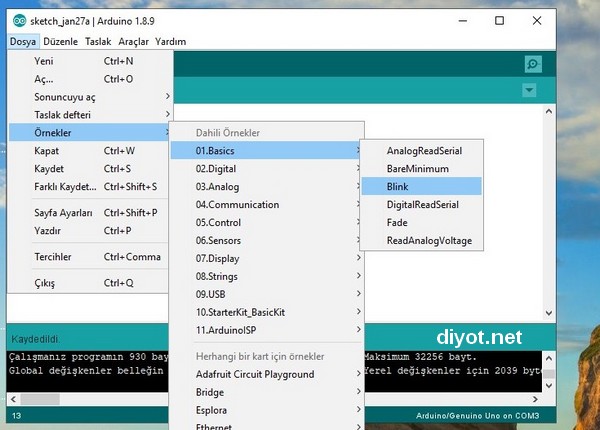Open the Serial Monitor magnifier icon
This screenshot has width=600, height=430.
point(533,64)
